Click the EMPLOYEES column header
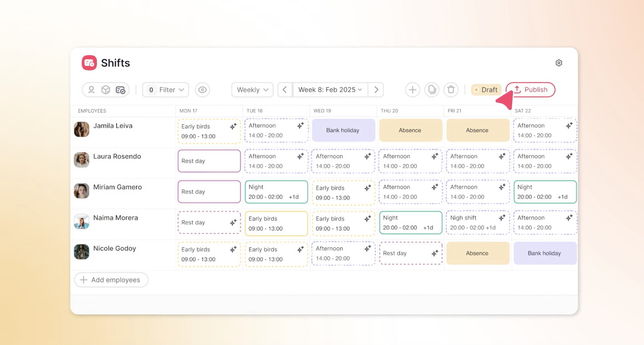This screenshot has height=345, width=644. coord(92,111)
